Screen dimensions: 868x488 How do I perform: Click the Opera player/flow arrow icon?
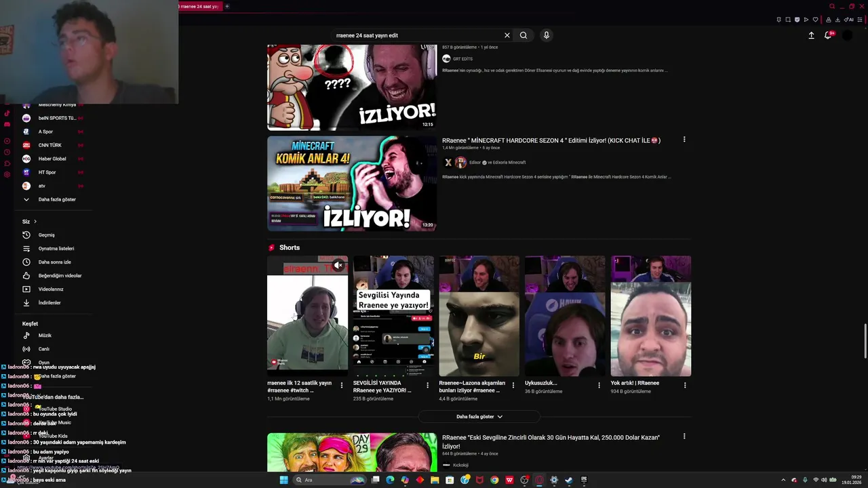pyautogui.click(x=806, y=20)
